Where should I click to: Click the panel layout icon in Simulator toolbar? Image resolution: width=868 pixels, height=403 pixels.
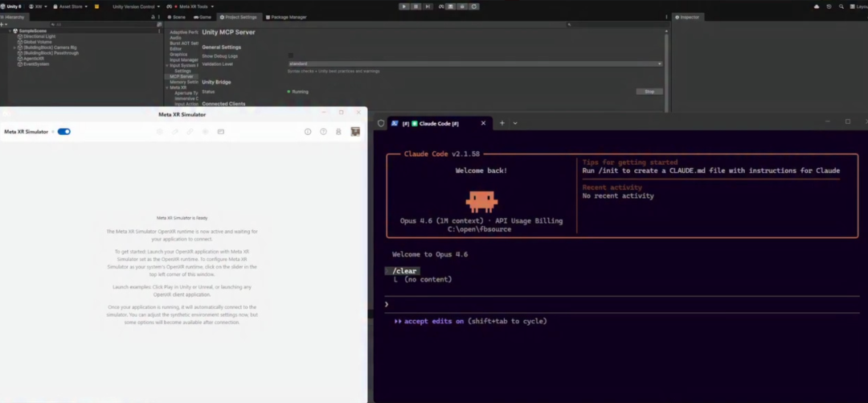[221, 131]
